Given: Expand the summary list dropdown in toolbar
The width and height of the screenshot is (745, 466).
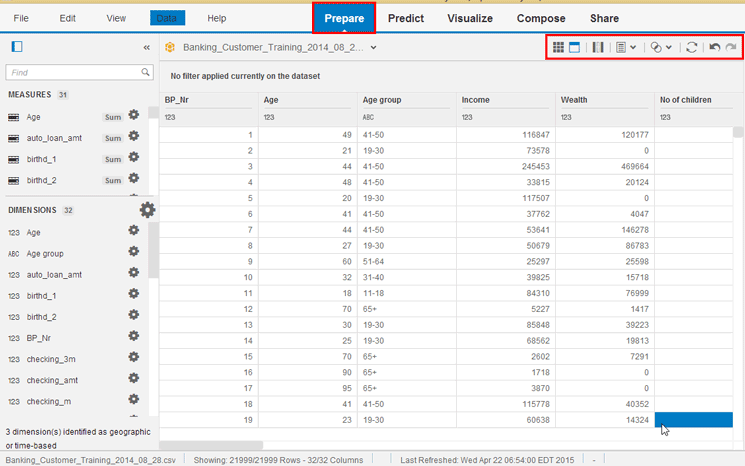Looking at the screenshot, I should point(626,47).
